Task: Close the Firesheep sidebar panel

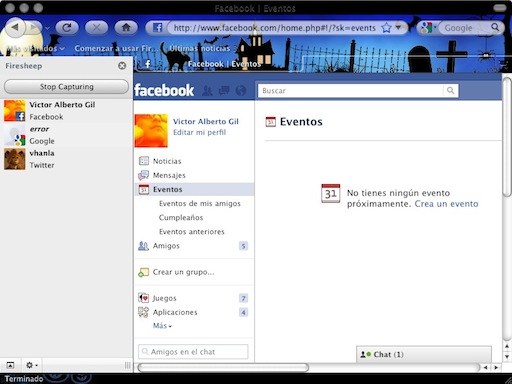Action: pyautogui.click(x=122, y=66)
